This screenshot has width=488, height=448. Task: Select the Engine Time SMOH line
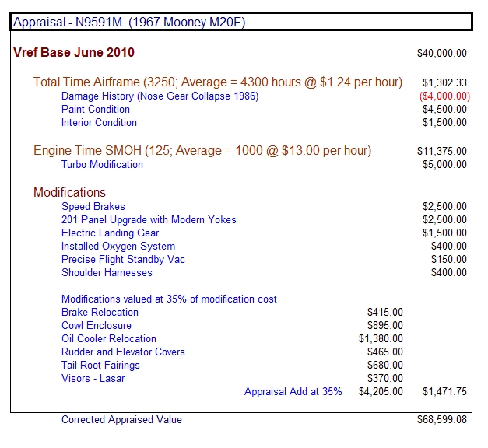(x=202, y=151)
